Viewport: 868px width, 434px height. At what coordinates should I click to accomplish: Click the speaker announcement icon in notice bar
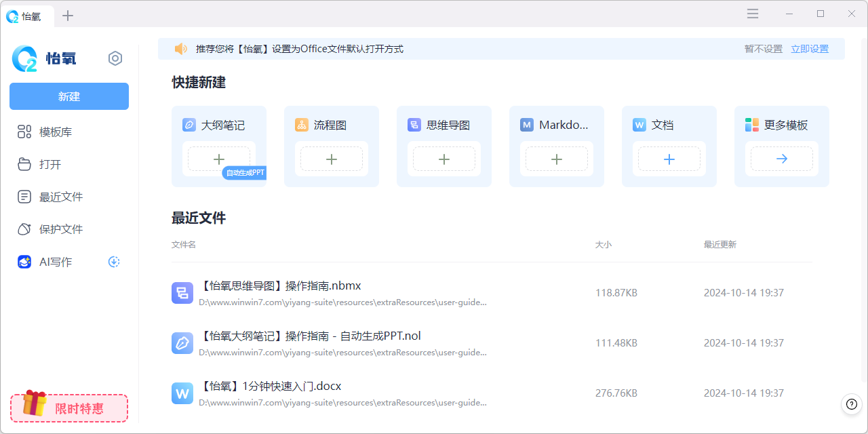tap(181, 49)
